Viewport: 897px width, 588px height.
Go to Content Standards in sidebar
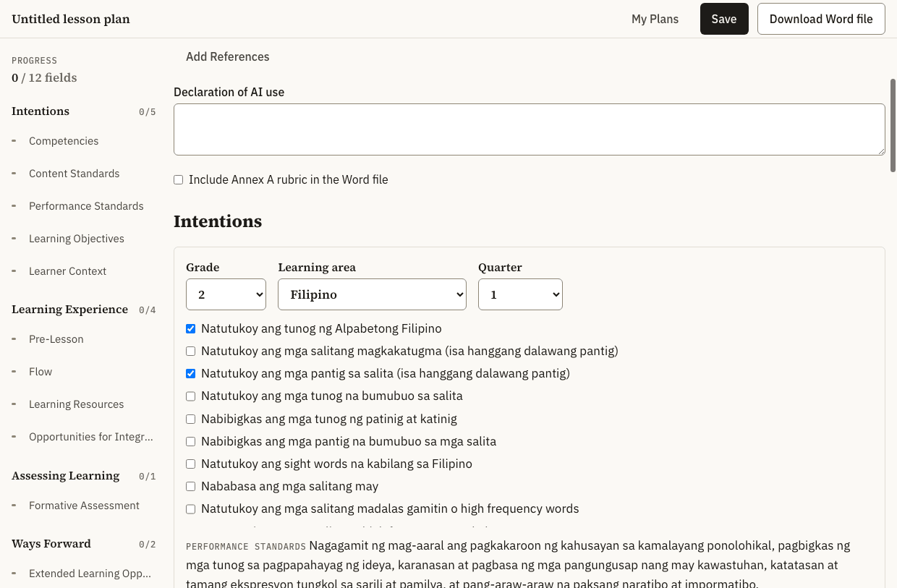74,174
